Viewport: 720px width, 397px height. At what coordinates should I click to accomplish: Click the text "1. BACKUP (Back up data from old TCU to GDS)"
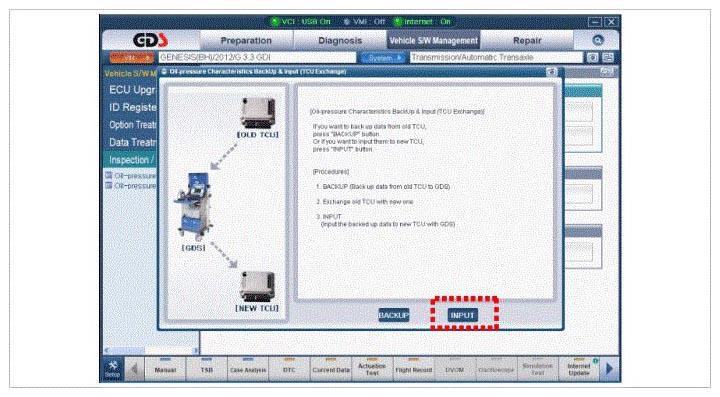(x=382, y=187)
